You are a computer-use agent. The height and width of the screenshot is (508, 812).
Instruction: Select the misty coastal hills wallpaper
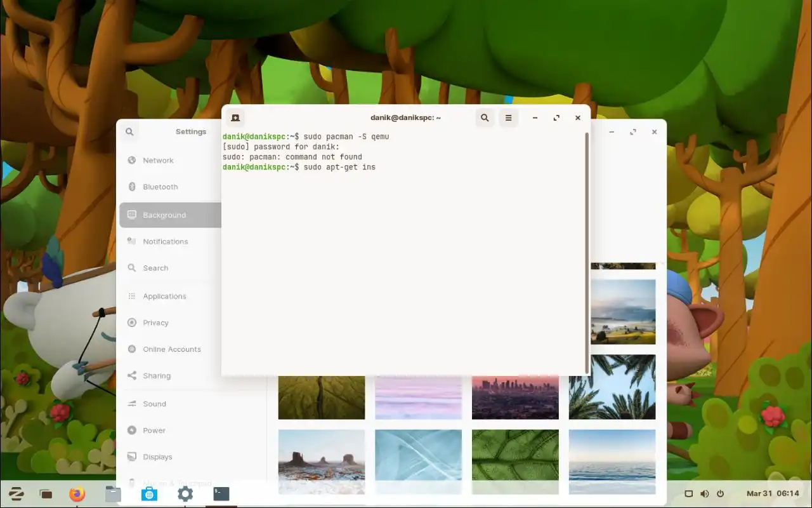[x=623, y=312]
